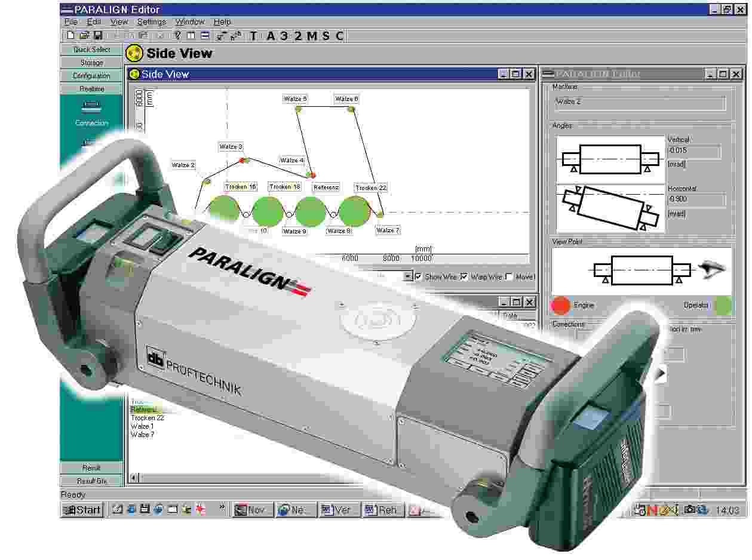Open the Window menu

(190, 21)
